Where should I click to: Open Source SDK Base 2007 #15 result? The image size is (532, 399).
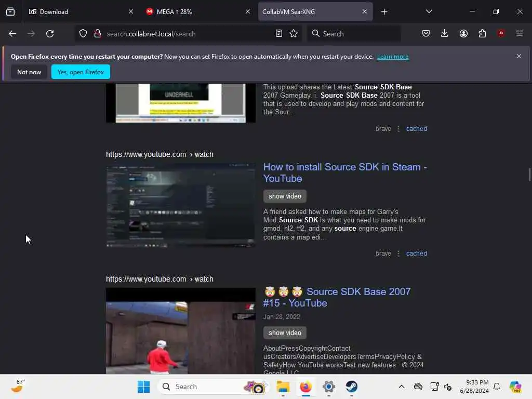coord(337,297)
